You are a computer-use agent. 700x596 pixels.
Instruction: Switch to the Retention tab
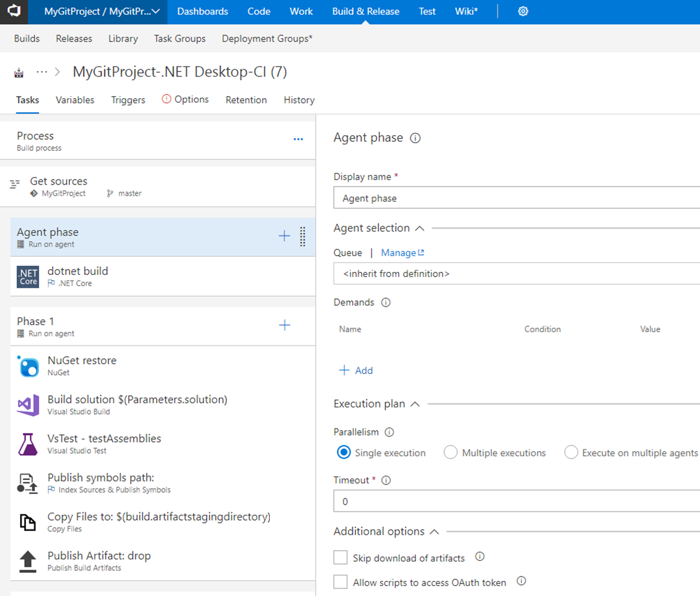[246, 100]
